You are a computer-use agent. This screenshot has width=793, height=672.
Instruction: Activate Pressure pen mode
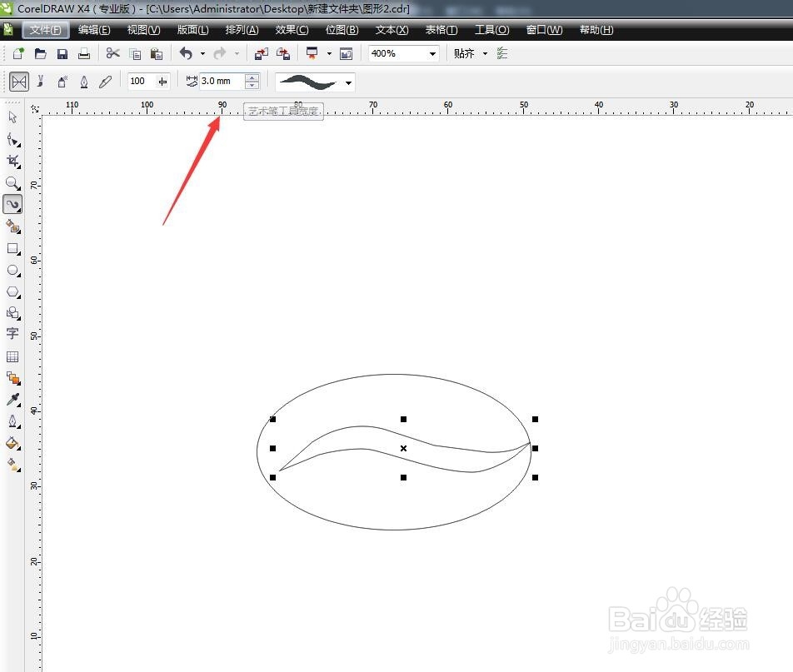105,82
